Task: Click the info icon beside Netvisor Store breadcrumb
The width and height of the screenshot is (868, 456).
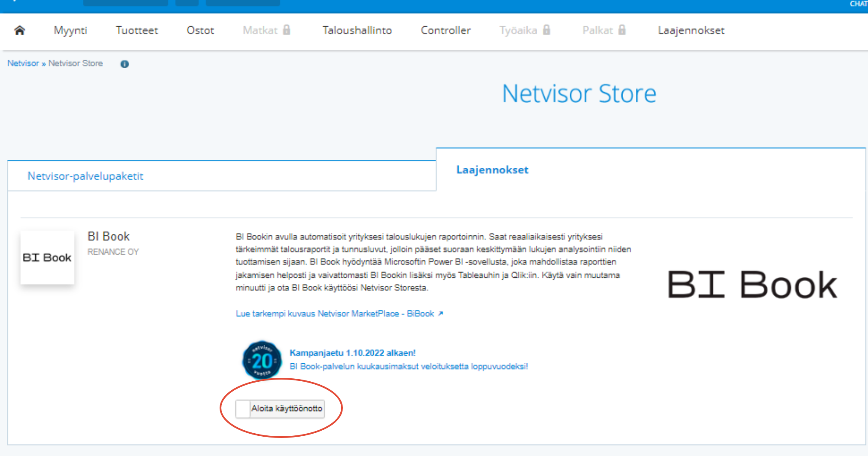Action: click(x=125, y=64)
